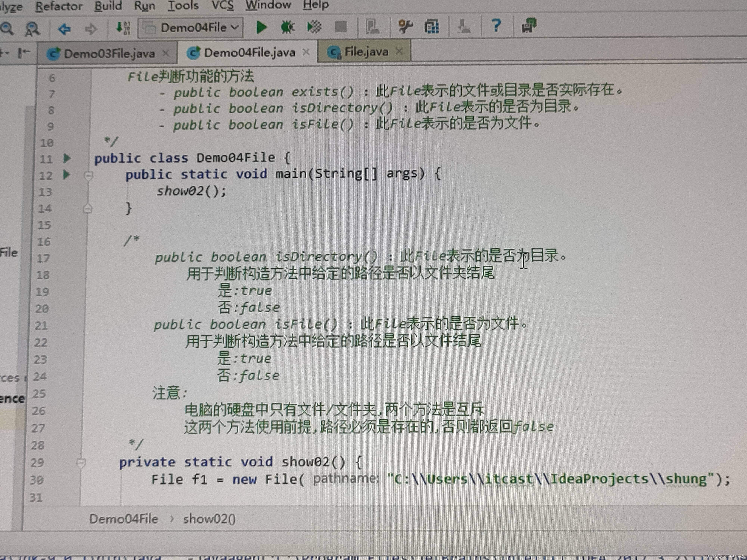Navigate Back with the left arrow icon
This screenshot has height=560, width=747.
(x=64, y=29)
